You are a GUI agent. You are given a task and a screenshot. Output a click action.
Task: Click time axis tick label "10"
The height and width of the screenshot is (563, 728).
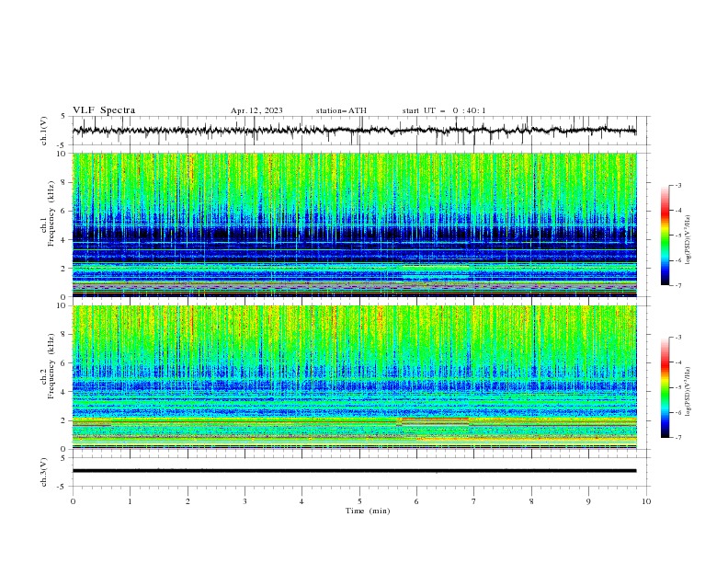pyautogui.click(x=646, y=501)
